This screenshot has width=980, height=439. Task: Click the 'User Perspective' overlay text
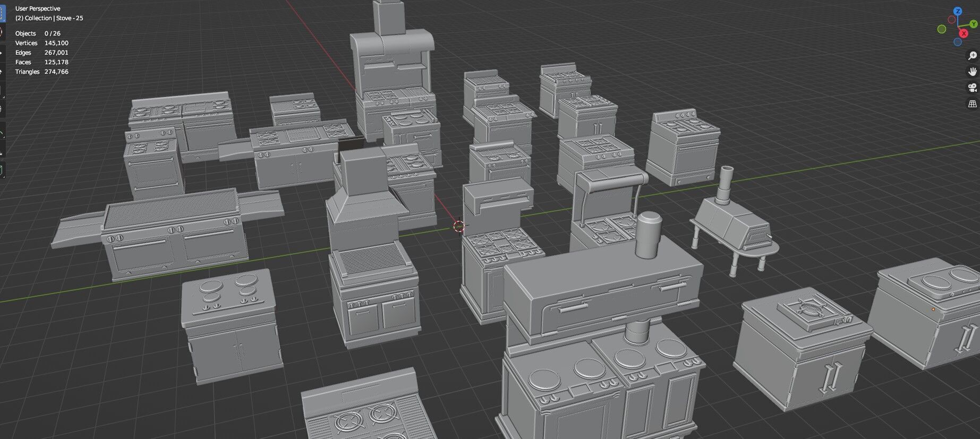(x=38, y=8)
